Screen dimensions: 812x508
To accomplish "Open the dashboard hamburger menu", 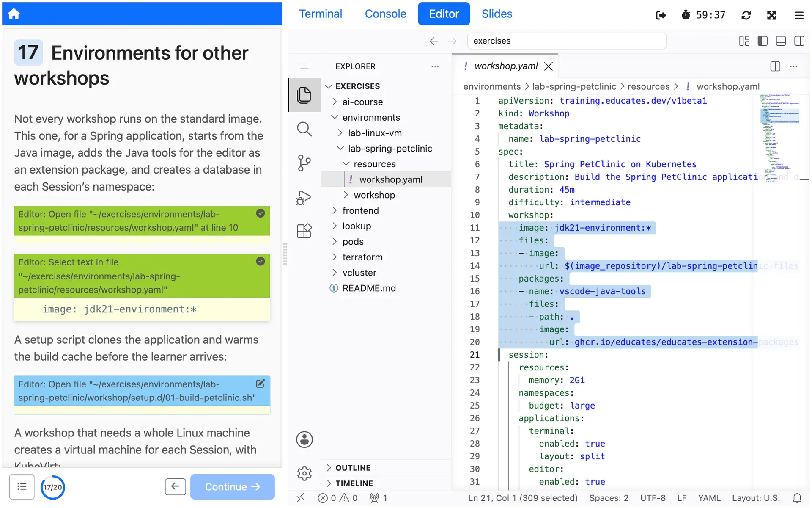I will coord(798,15).
